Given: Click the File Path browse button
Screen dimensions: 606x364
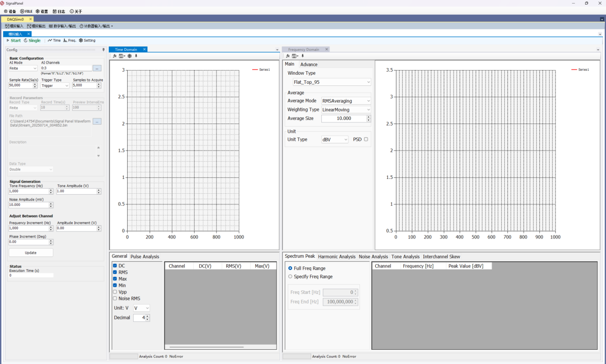Looking at the screenshot, I should pos(97,122).
